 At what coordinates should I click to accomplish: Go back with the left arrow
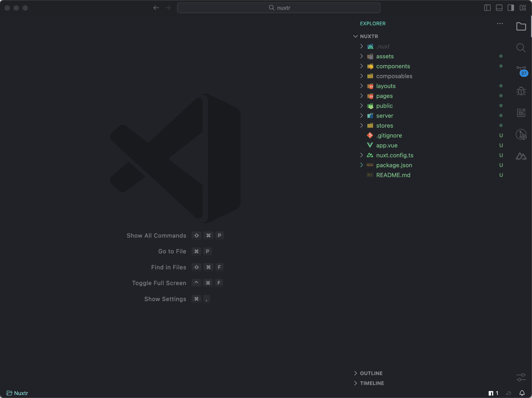click(156, 8)
